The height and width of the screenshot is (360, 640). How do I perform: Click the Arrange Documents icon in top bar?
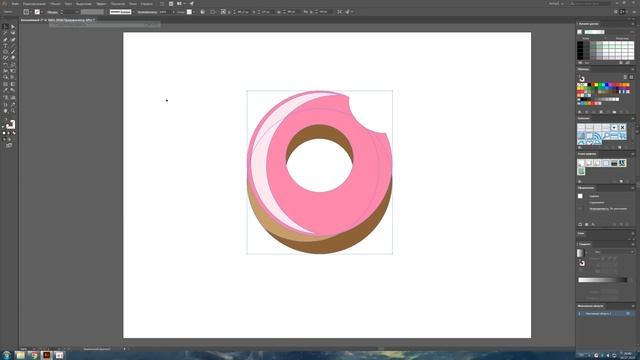click(180, 4)
